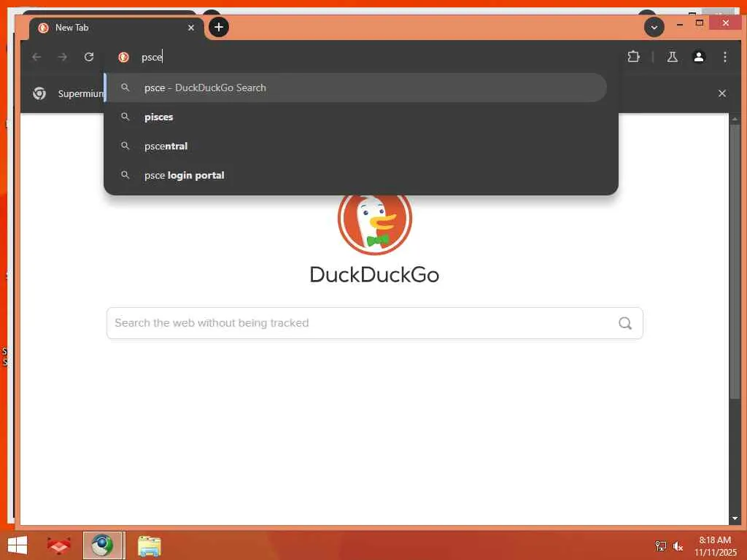The height and width of the screenshot is (560, 747).
Task: Open the Windows Start menu
Action: (18, 545)
